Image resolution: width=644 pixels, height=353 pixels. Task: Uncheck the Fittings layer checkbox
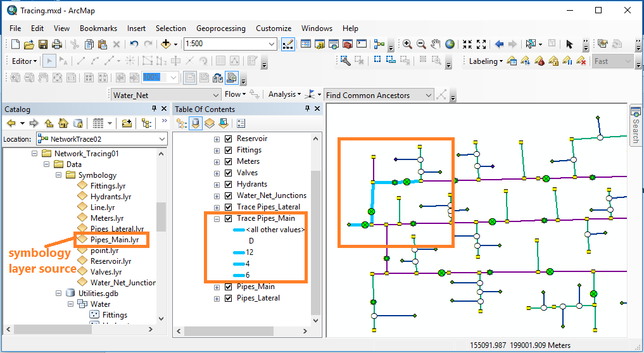click(229, 150)
